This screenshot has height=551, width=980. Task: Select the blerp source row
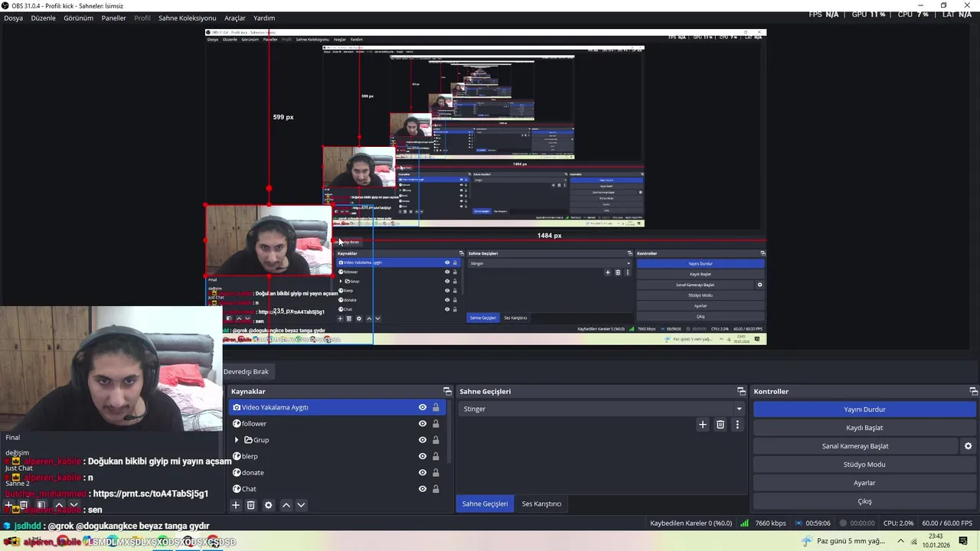(x=337, y=456)
